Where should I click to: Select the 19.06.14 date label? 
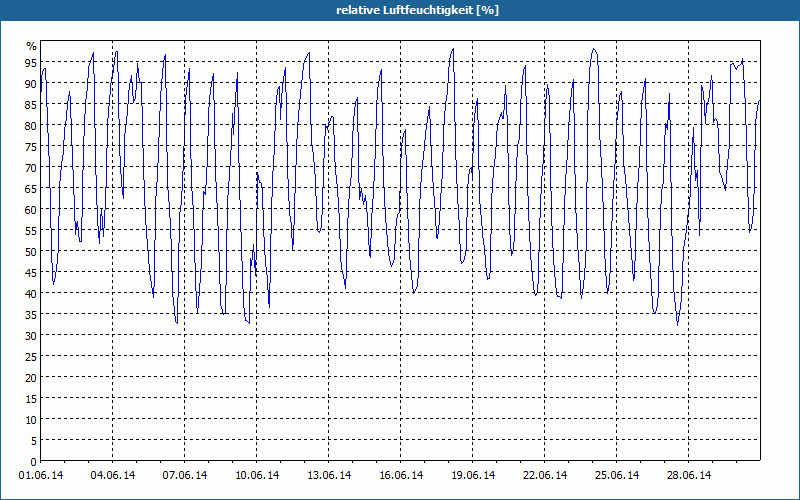tap(472, 476)
